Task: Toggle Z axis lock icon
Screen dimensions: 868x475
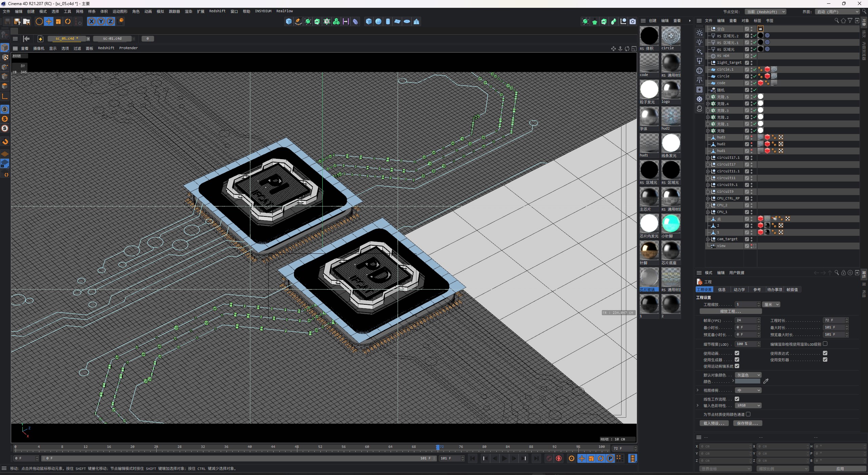Action: 111,22
